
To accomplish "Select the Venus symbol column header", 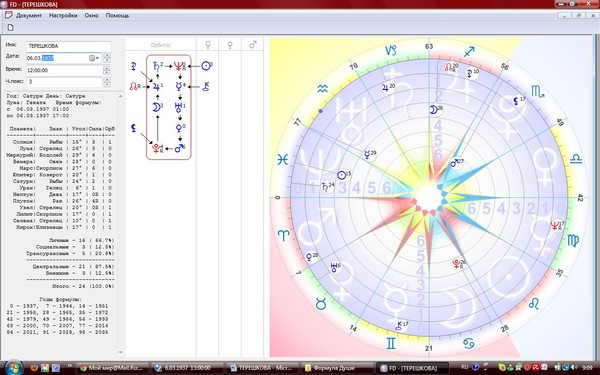I will [230, 45].
